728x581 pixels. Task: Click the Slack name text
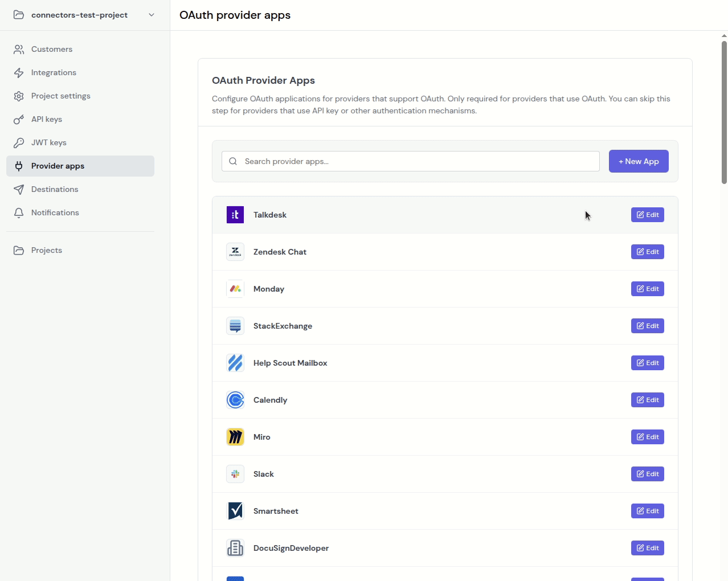tap(263, 474)
